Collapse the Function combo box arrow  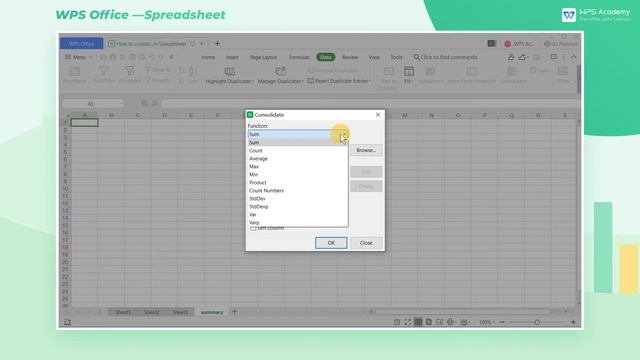pos(344,134)
